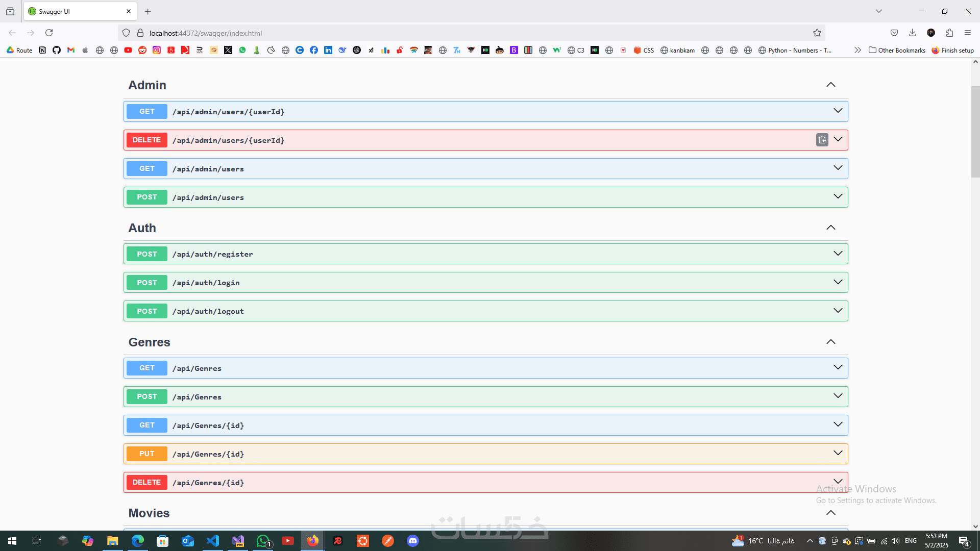Open the extensions puzzle icon
This screenshot has width=980, height=551.
click(949, 33)
